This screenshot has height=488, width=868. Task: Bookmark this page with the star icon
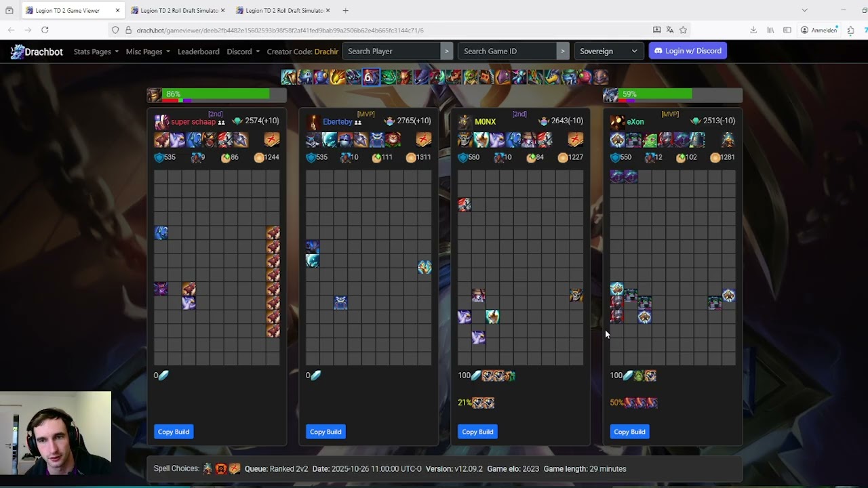point(683,30)
